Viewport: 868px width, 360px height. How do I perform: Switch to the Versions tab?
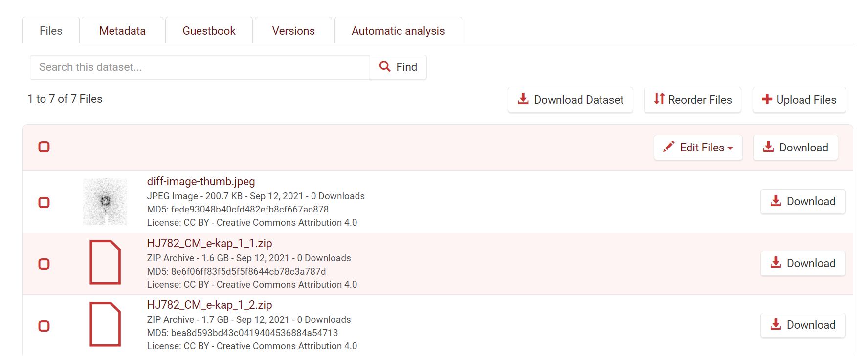293,30
